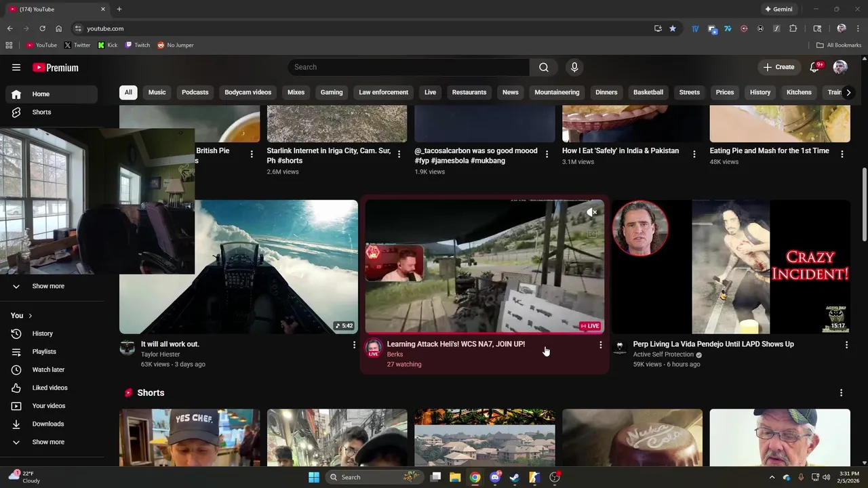The image size is (868, 488).
Task: Show hidden system tray icons
Action: [772, 477]
